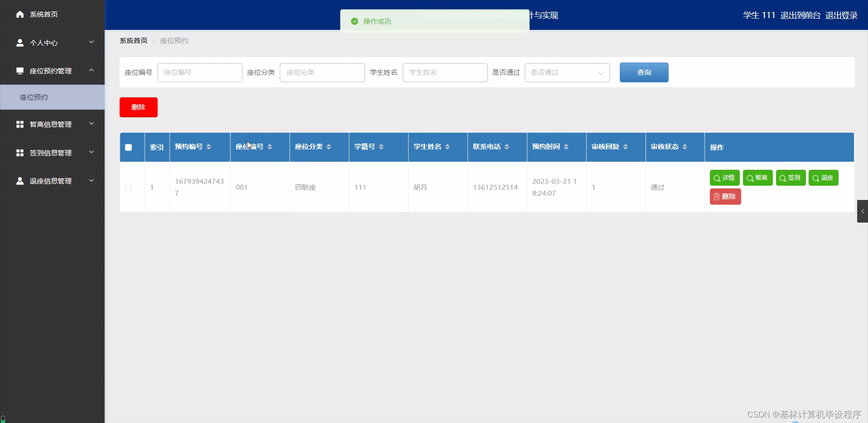
Task: Click inside the 学生姓名 input field
Action: pos(445,72)
